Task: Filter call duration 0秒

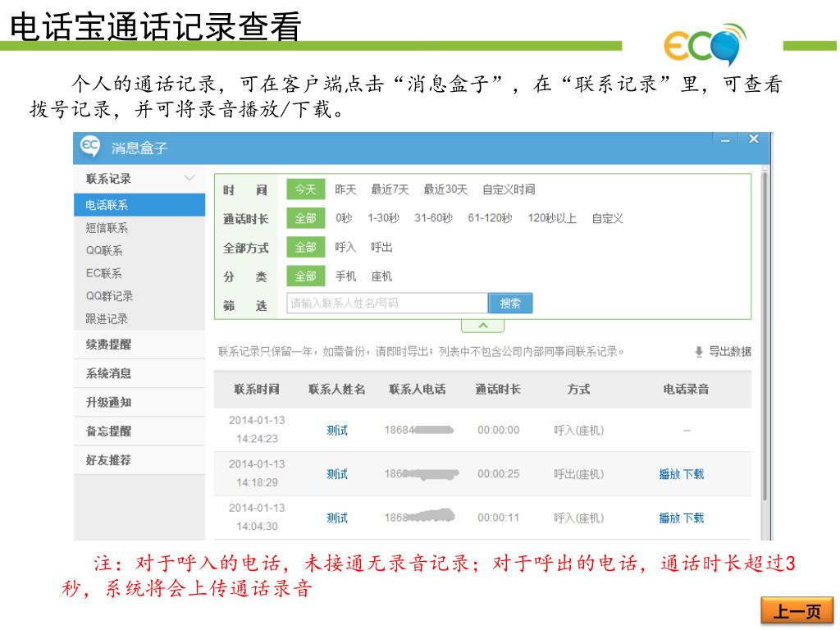Action: 344,218
